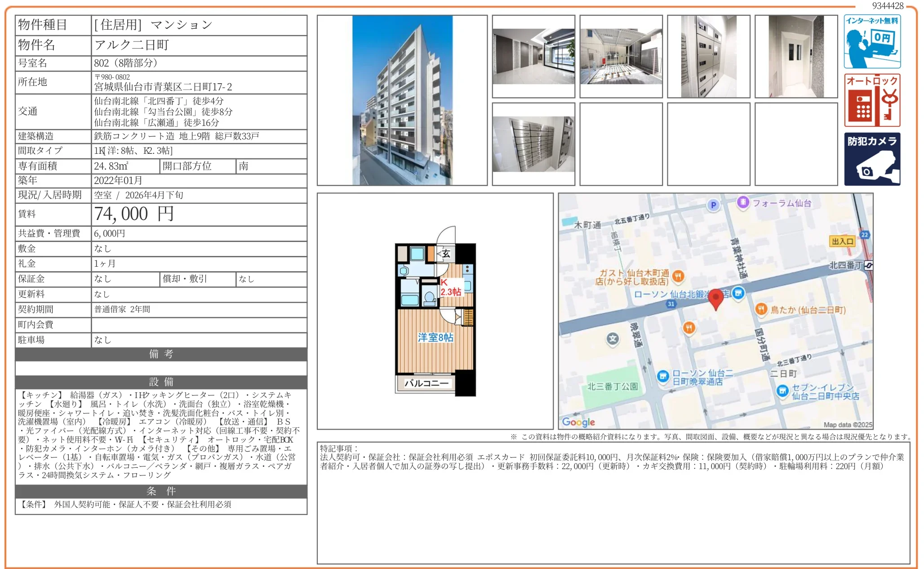Click the Torikaka restaurant orange map marker
This screenshot has width=924, height=569.
pyautogui.click(x=761, y=309)
